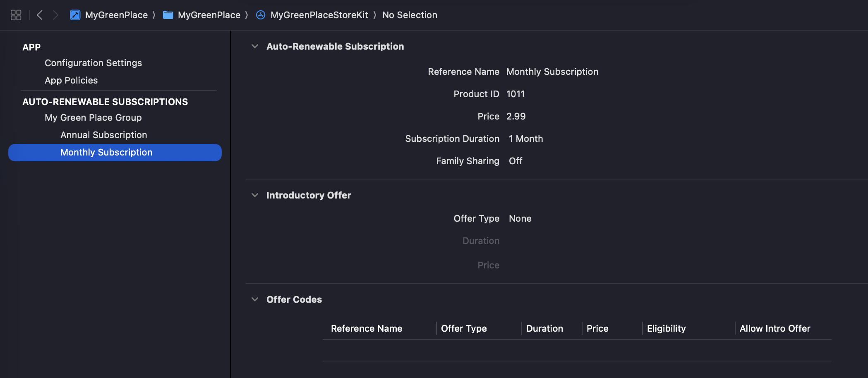Click the back navigation arrow
This screenshot has width=868, height=378.
40,15
